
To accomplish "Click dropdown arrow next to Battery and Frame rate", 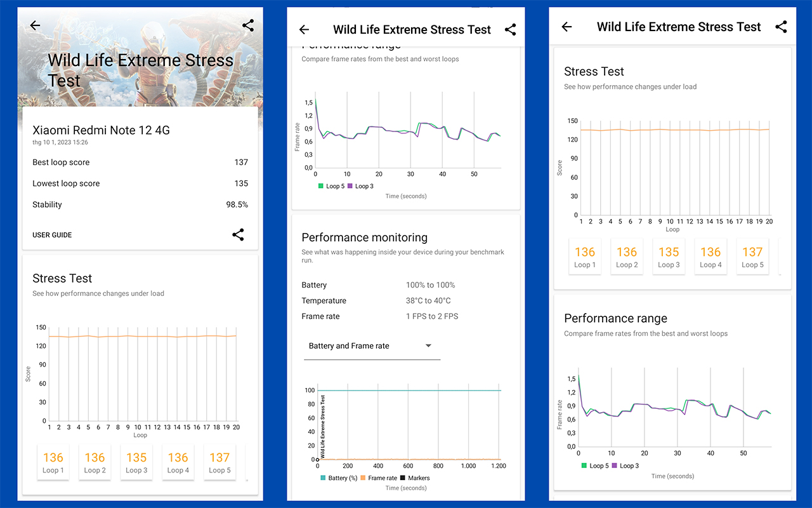I will (x=428, y=346).
